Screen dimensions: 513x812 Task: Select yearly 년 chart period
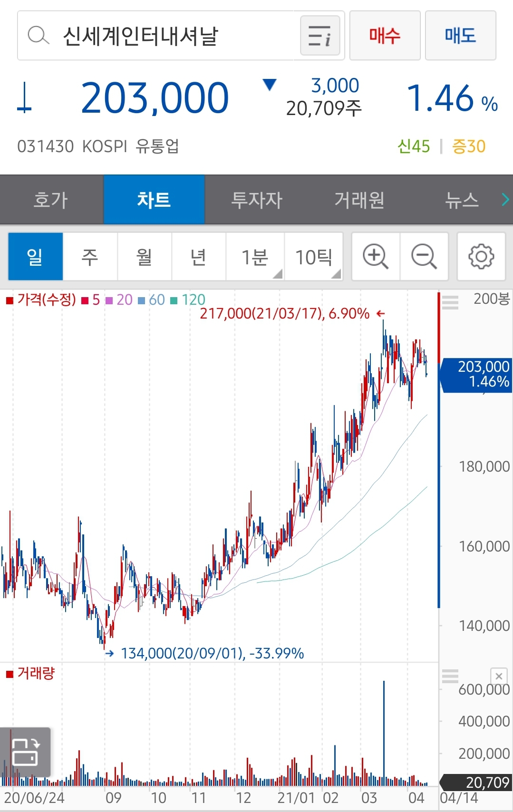[x=199, y=257]
